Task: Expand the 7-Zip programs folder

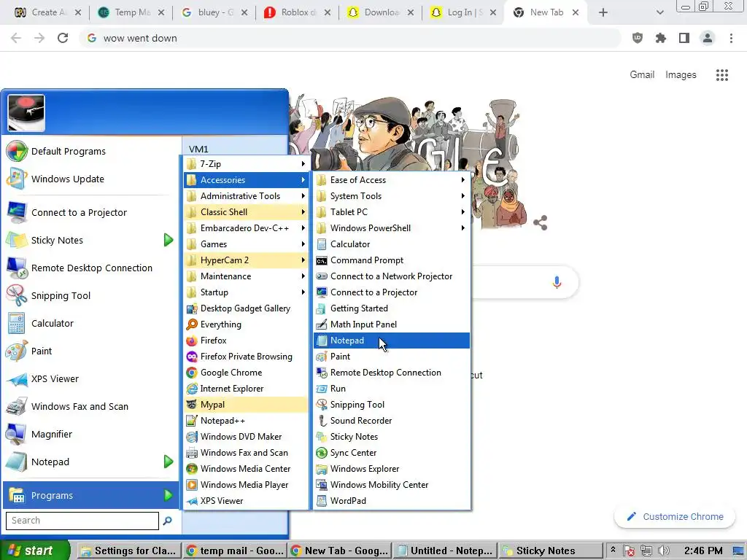Action: [247, 164]
